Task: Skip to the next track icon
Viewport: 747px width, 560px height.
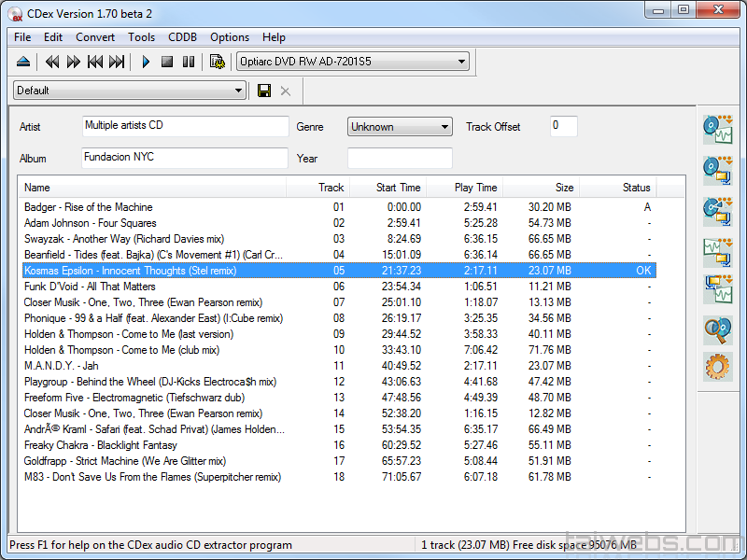Action: click(x=117, y=62)
